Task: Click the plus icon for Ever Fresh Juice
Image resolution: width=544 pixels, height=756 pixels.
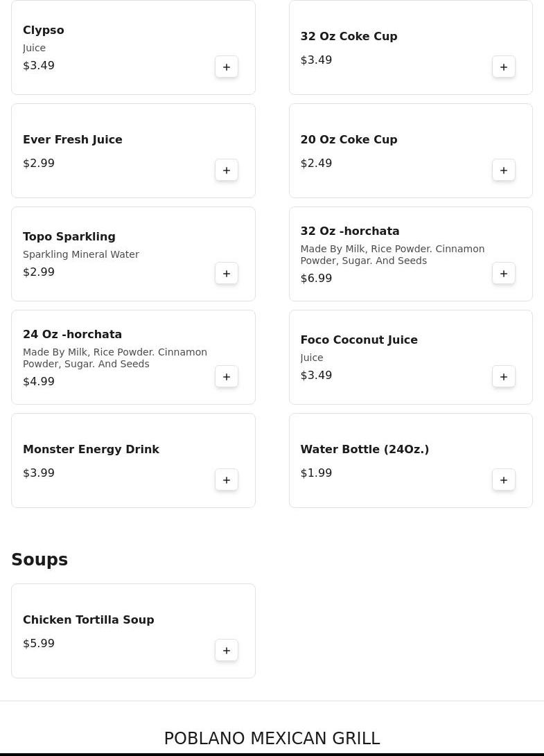Action: 227,170
